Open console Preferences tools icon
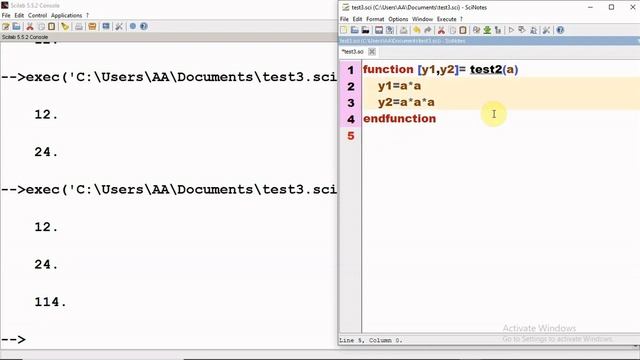This screenshot has height=360, width=640. coord(119,27)
